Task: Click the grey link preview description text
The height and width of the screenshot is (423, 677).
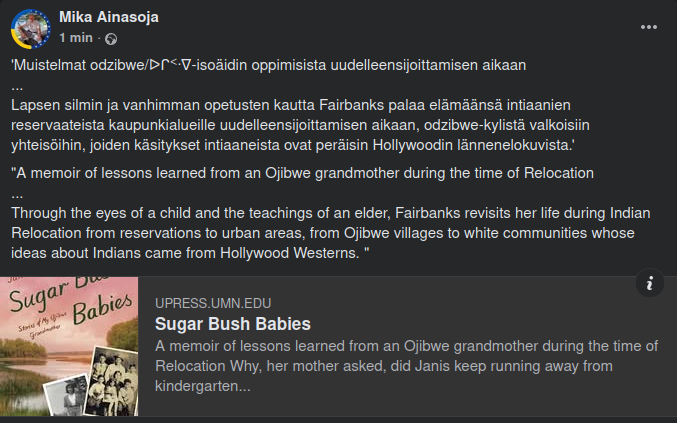Action: click(x=406, y=365)
